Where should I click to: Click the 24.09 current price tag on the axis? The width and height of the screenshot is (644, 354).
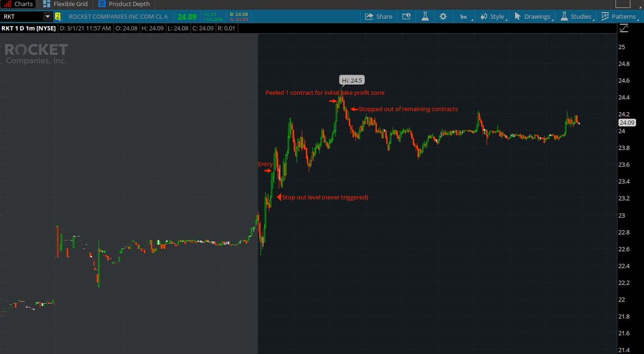[x=626, y=123]
